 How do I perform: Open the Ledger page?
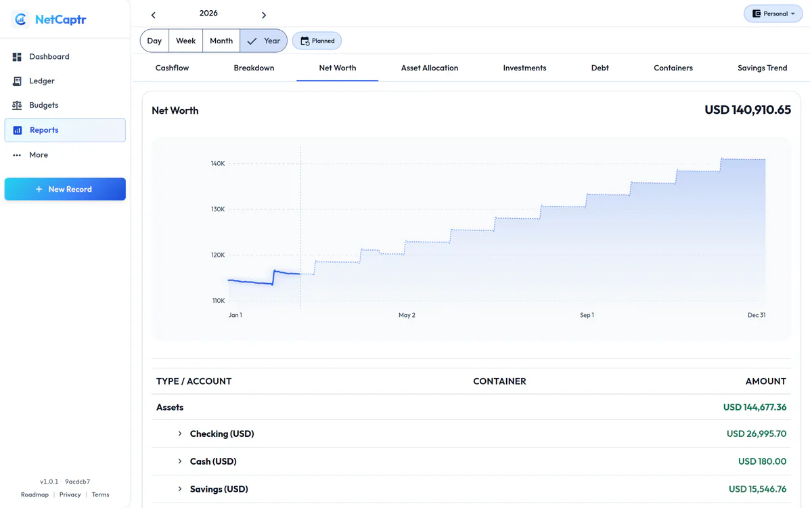[65, 81]
